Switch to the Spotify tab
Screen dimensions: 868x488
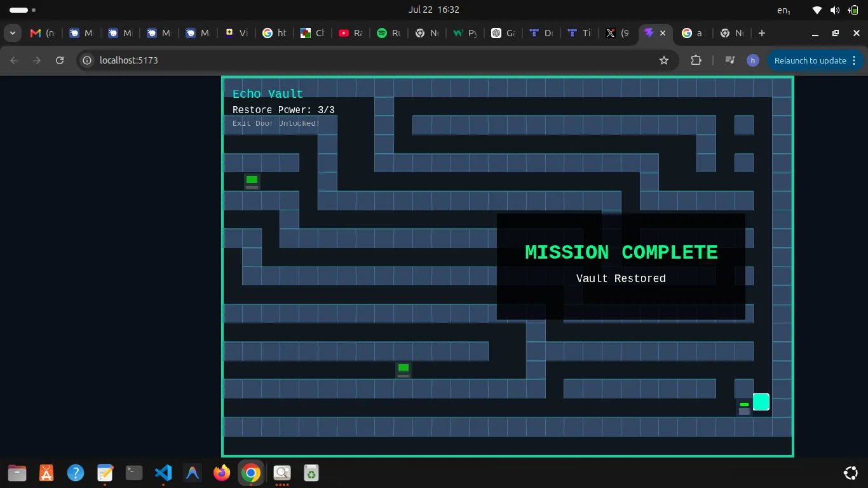tap(388, 33)
